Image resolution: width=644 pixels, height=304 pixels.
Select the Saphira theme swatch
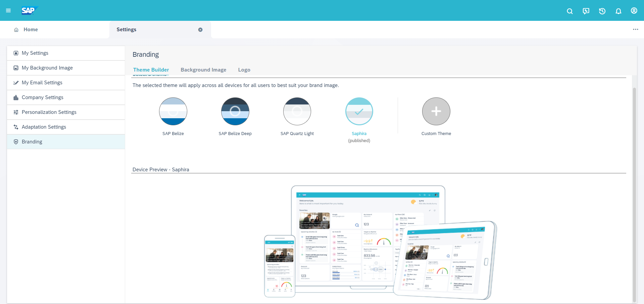tap(359, 111)
